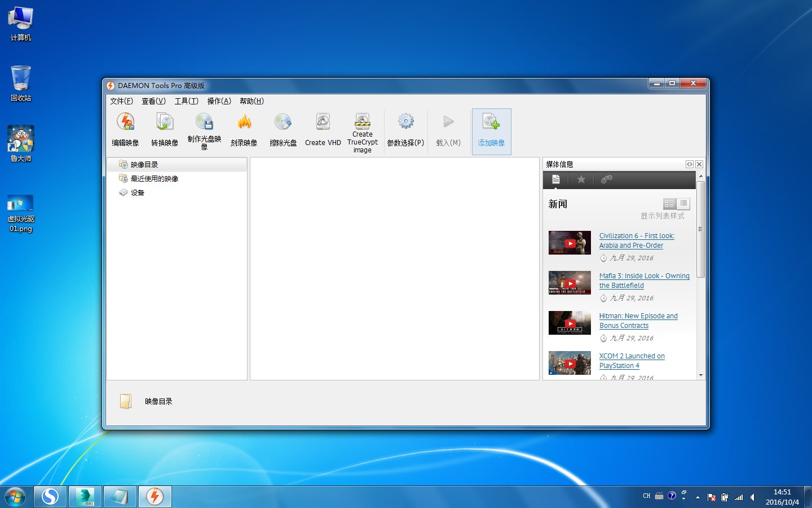812x508 pixels.
Task: Select the 编辑映像 (edit image) tool
Action: pos(126,129)
